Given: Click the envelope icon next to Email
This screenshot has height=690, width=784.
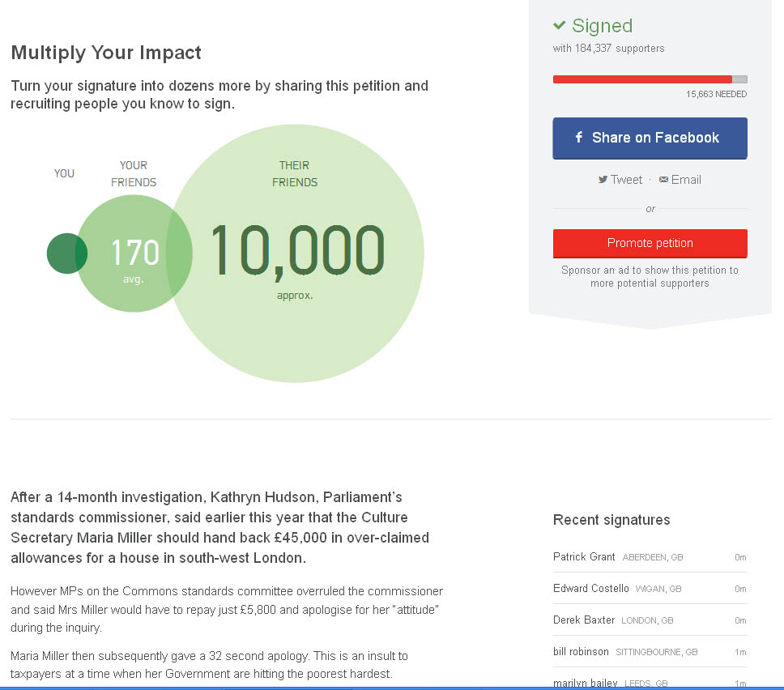Looking at the screenshot, I should (663, 179).
